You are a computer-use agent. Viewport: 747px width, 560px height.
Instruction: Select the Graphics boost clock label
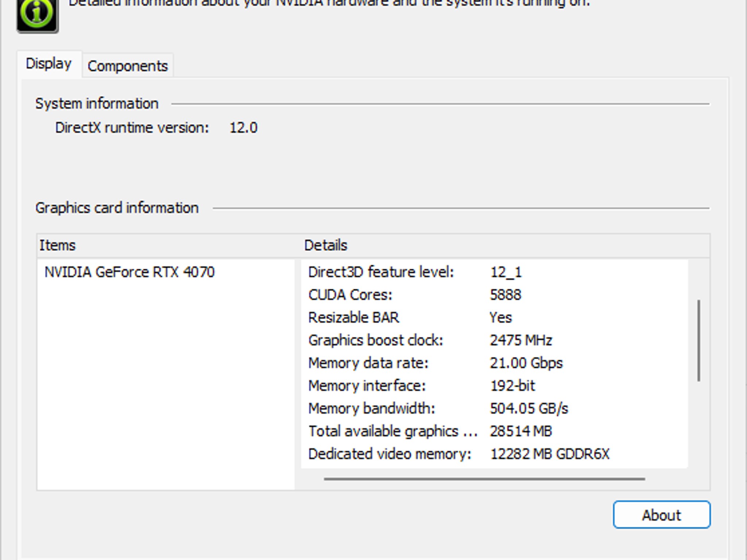pyautogui.click(x=376, y=341)
